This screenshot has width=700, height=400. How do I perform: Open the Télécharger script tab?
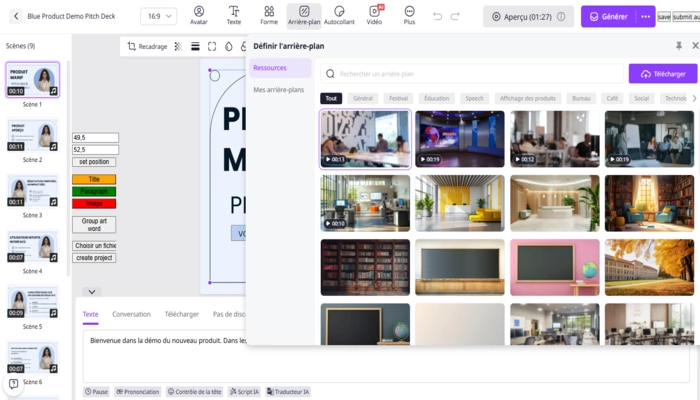click(181, 314)
